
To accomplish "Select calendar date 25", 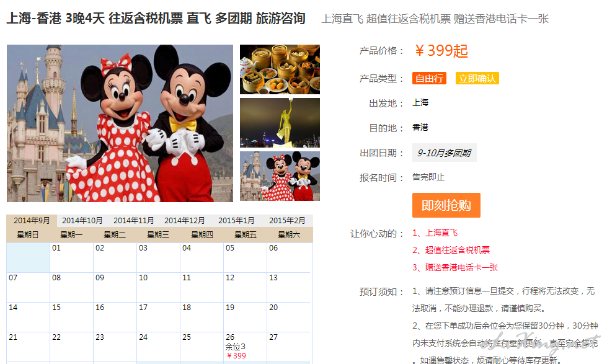I will [x=202, y=347].
